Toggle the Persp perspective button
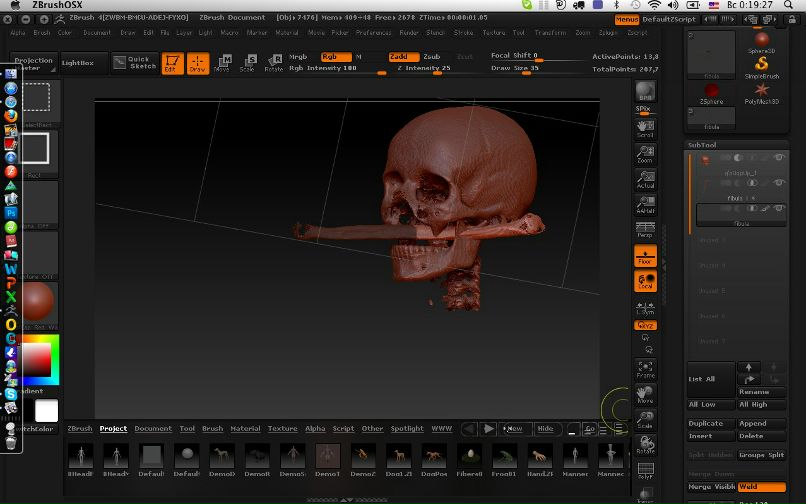The image size is (806, 504). (645, 229)
